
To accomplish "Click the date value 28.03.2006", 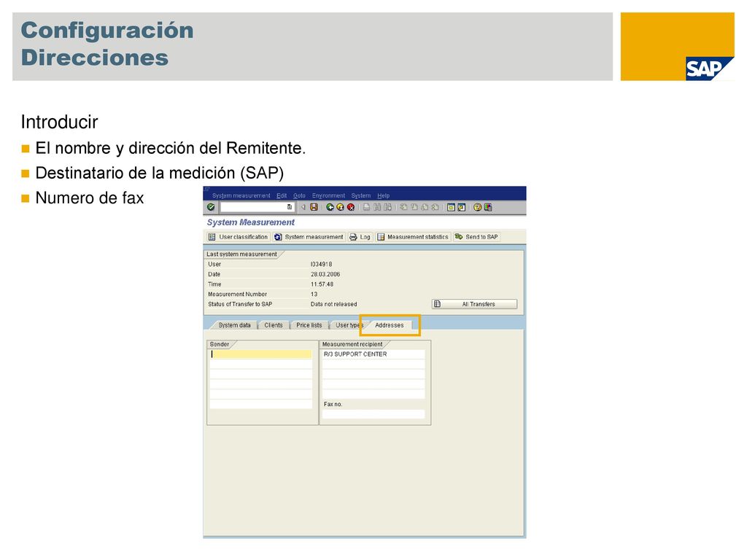I will pyautogui.click(x=325, y=274).
